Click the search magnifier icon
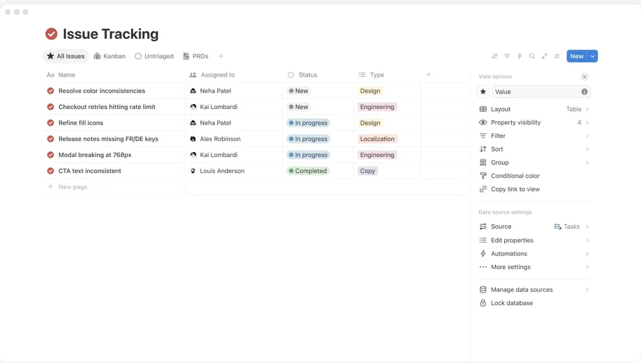 pyautogui.click(x=532, y=56)
